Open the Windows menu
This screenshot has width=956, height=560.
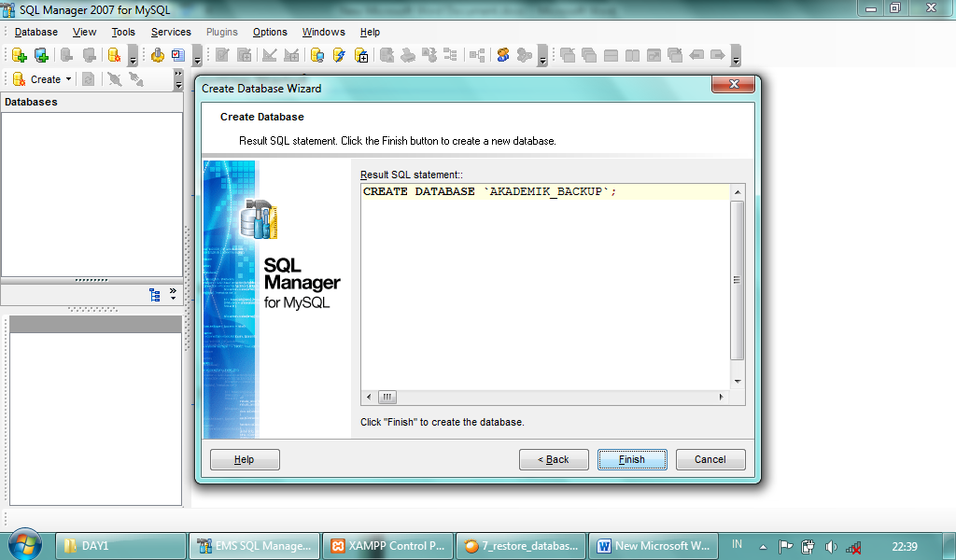point(323,33)
